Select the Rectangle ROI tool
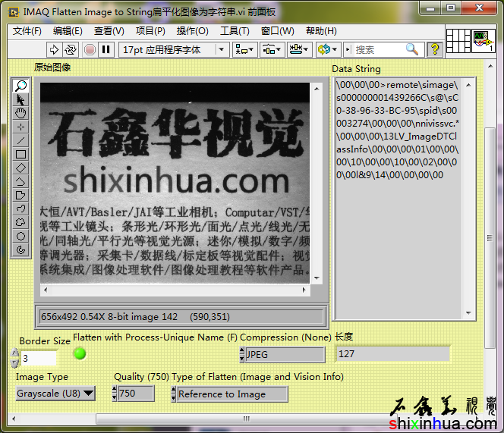Image resolution: width=504 pixels, height=433 pixels. tap(21, 155)
